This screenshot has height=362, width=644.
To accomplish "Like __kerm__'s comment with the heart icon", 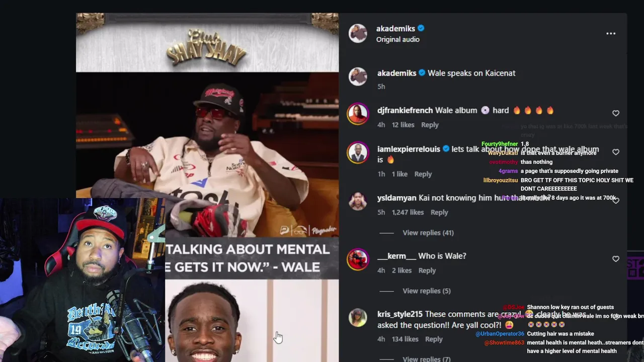I will click(616, 259).
